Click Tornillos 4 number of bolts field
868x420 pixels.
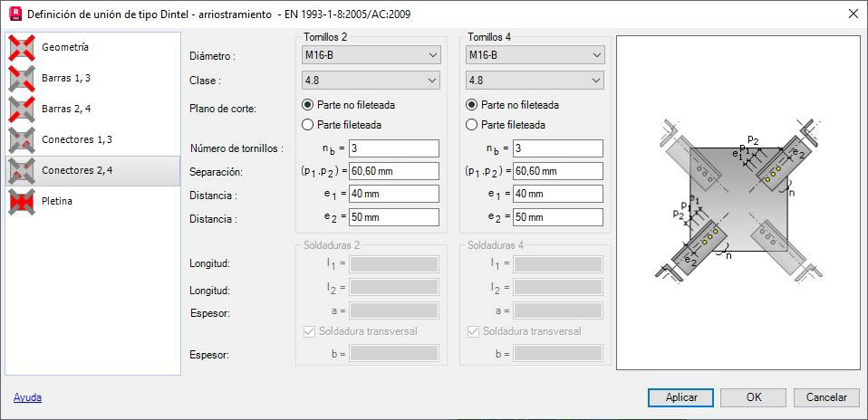[x=558, y=148]
